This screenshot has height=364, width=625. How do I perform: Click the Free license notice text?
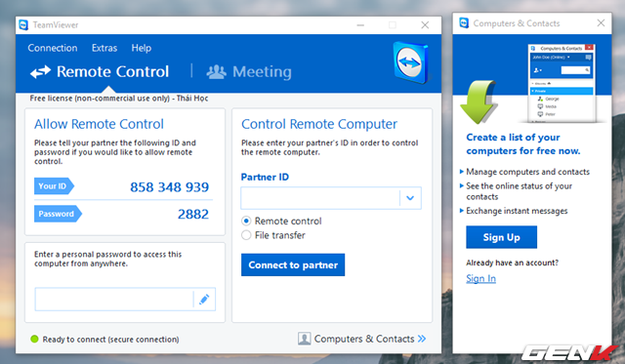click(119, 99)
